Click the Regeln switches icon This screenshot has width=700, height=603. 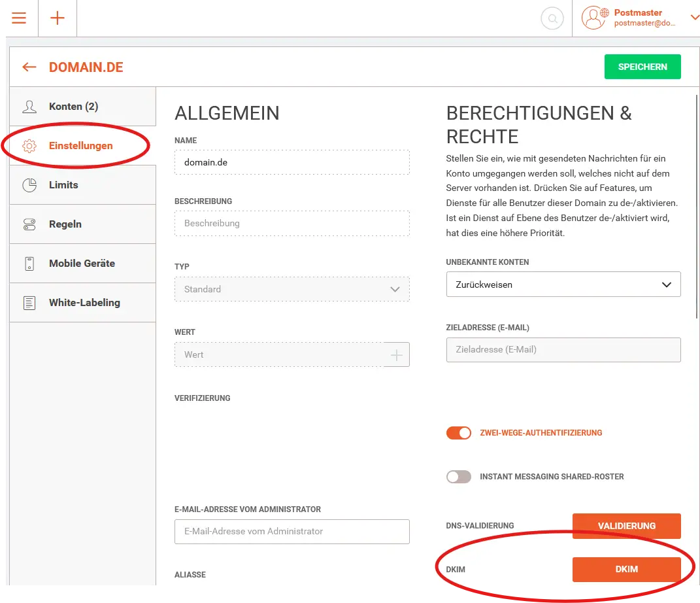coord(29,224)
